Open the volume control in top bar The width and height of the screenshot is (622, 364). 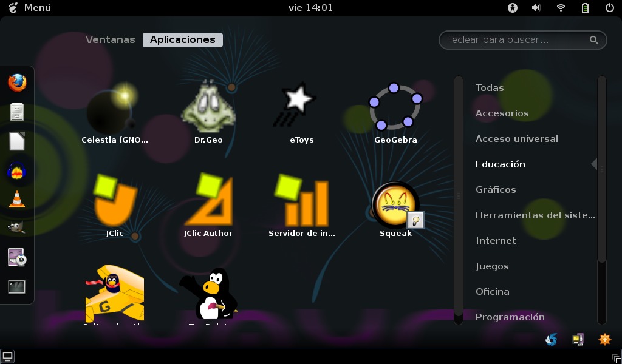pyautogui.click(x=536, y=8)
